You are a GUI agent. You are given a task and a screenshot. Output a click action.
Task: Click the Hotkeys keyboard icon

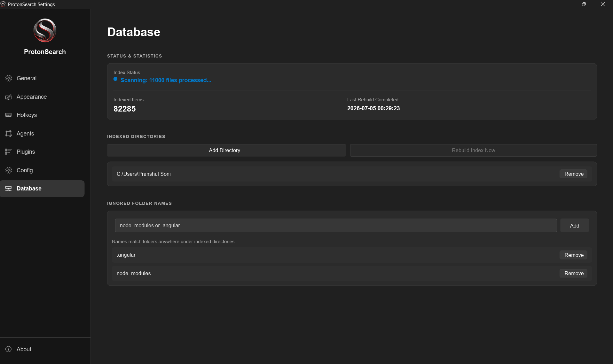tap(9, 115)
